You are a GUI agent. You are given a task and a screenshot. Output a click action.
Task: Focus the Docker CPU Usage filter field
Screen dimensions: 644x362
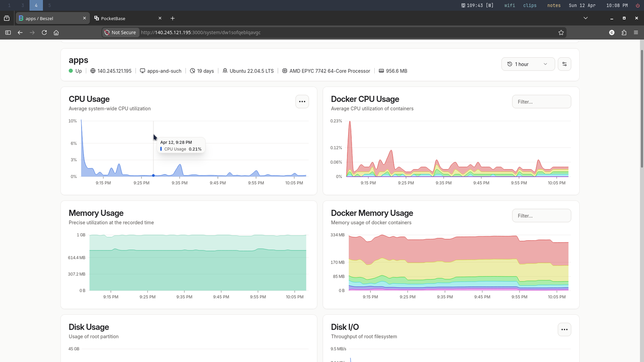pos(541,101)
